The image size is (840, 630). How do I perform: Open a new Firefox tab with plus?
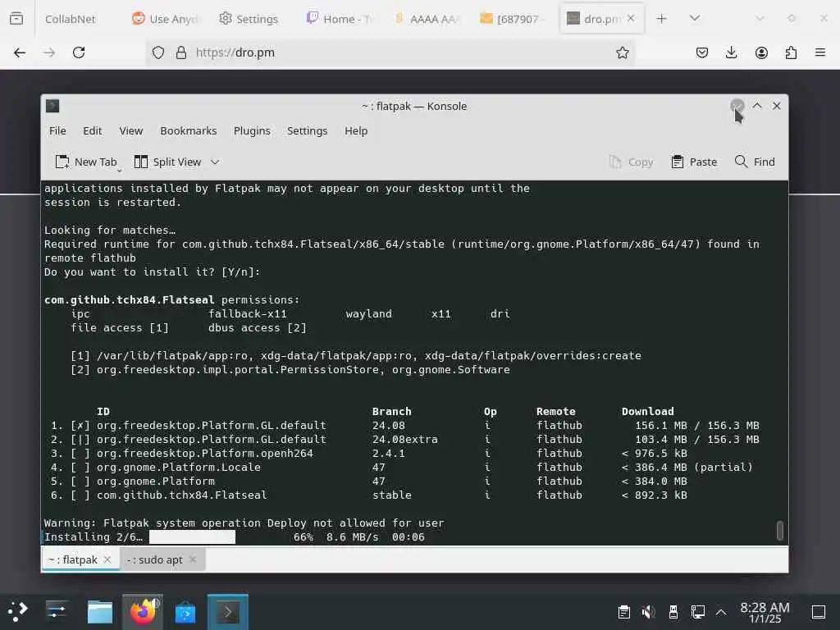(662, 19)
